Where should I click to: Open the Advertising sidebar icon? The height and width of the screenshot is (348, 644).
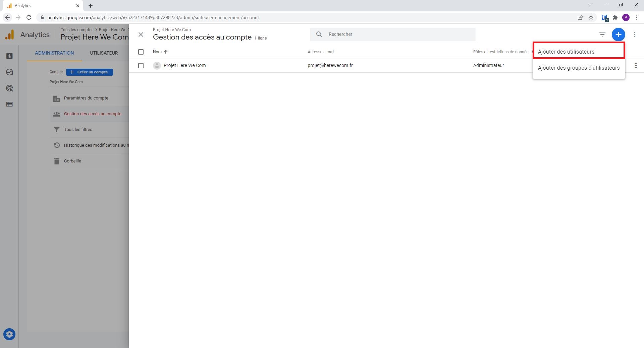point(9,88)
